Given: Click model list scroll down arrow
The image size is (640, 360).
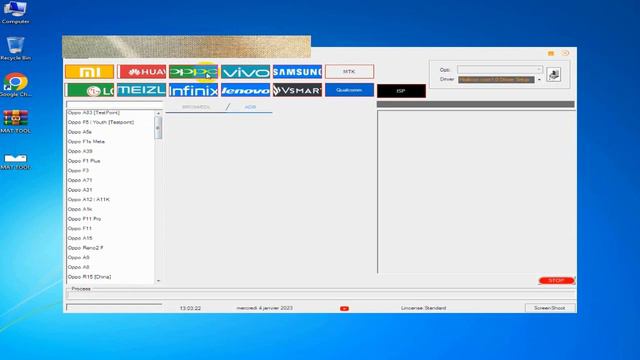Looking at the screenshot, I should (x=158, y=281).
